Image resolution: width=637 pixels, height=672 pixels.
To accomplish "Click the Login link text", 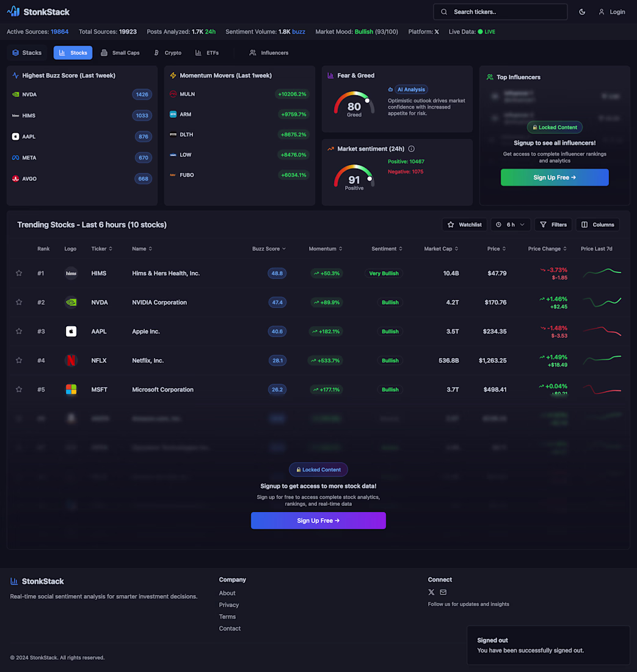I will [x=617, y=12].
